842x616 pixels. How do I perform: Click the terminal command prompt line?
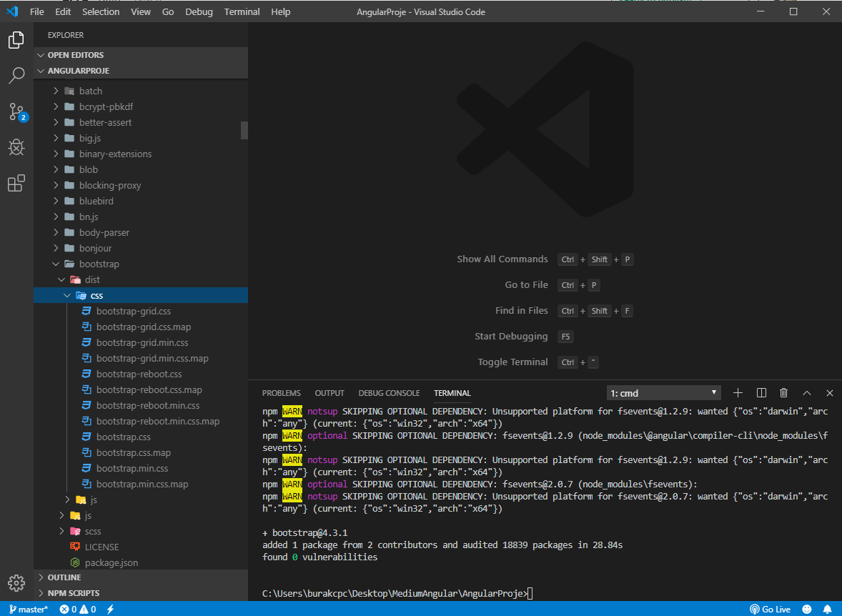coord(397,593)
